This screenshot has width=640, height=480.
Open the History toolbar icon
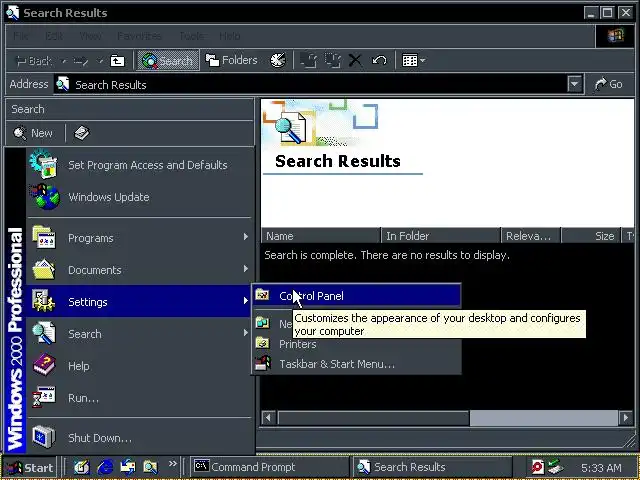(x=278, y=60)
